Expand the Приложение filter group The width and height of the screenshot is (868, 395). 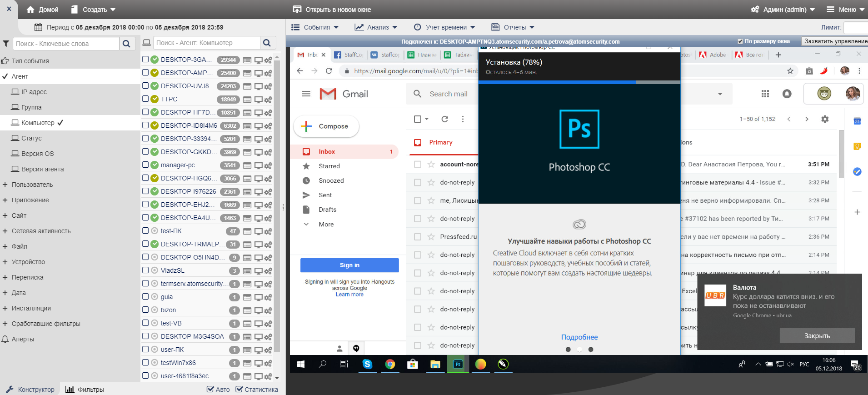(x=5, y=200)
